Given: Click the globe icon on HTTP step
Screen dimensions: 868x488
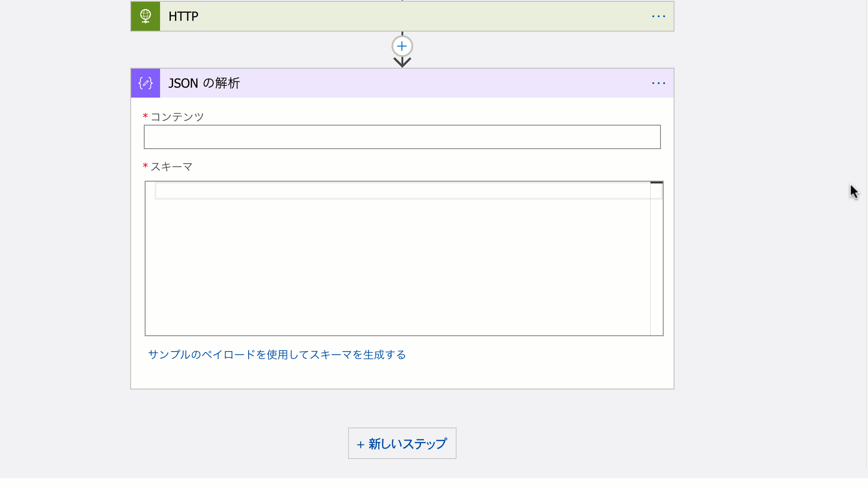Looking at the screenshot, I should [146, 16].
